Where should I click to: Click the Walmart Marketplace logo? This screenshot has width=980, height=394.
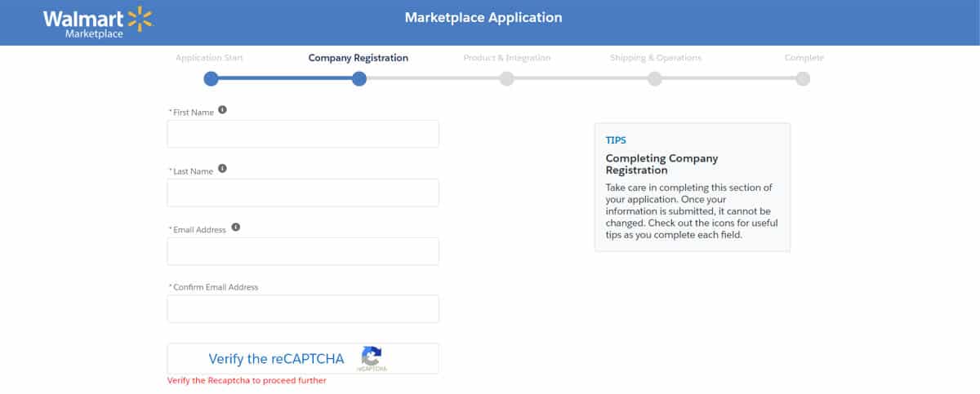pyautogui.click(x=97, y=23)
